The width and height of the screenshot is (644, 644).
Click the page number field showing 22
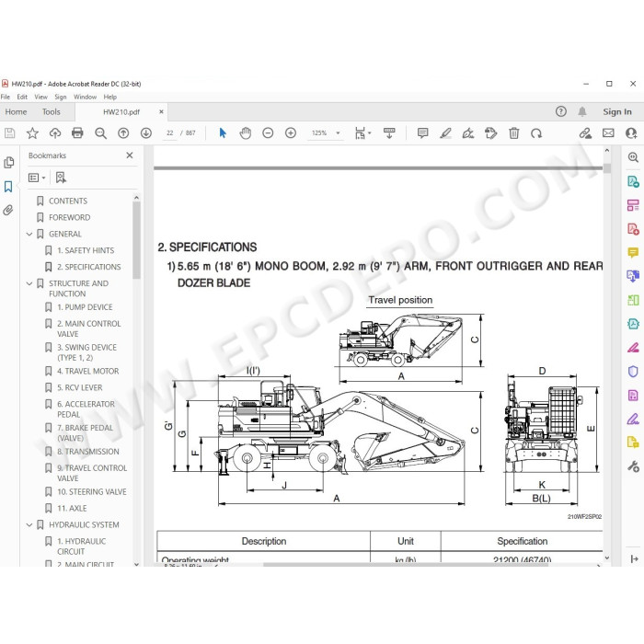point(169,133)
